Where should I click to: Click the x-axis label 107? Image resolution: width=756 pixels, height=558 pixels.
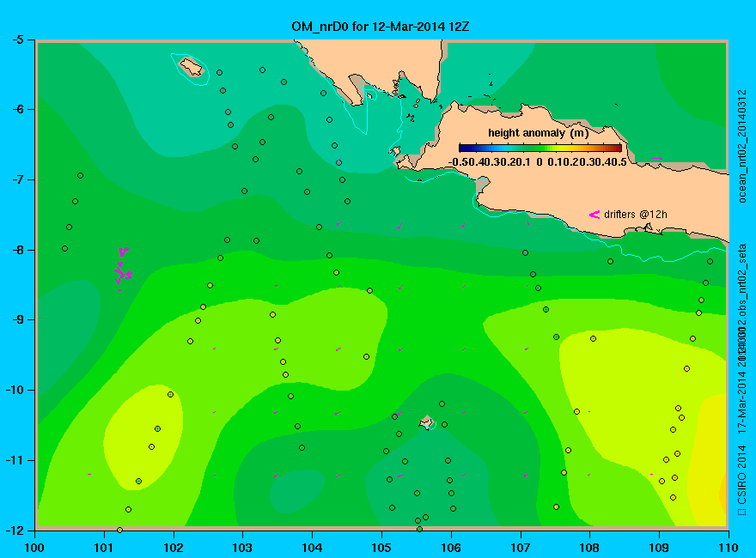point(521,548)
